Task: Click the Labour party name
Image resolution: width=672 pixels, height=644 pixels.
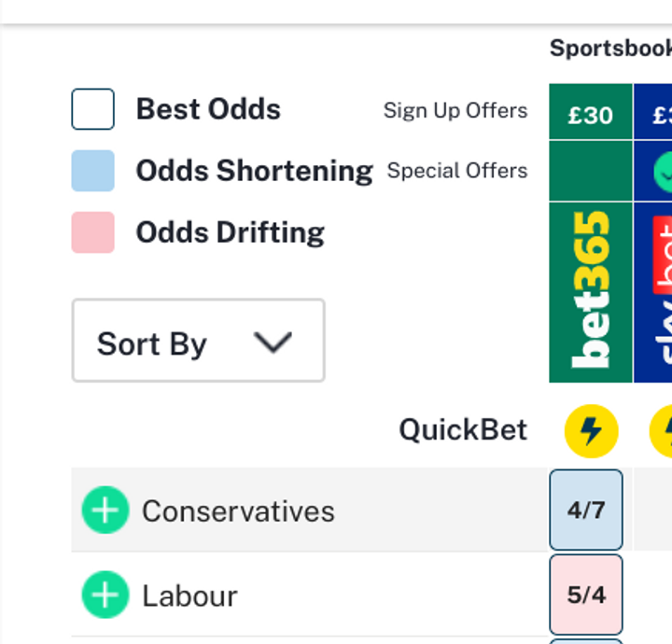Action: [189, 596]
